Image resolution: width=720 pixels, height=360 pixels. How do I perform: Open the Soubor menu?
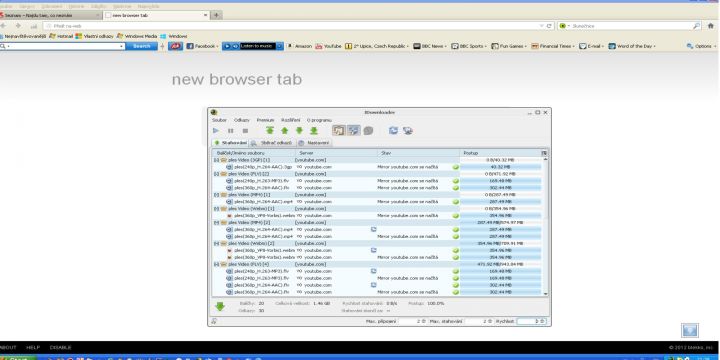coord(219,120)
